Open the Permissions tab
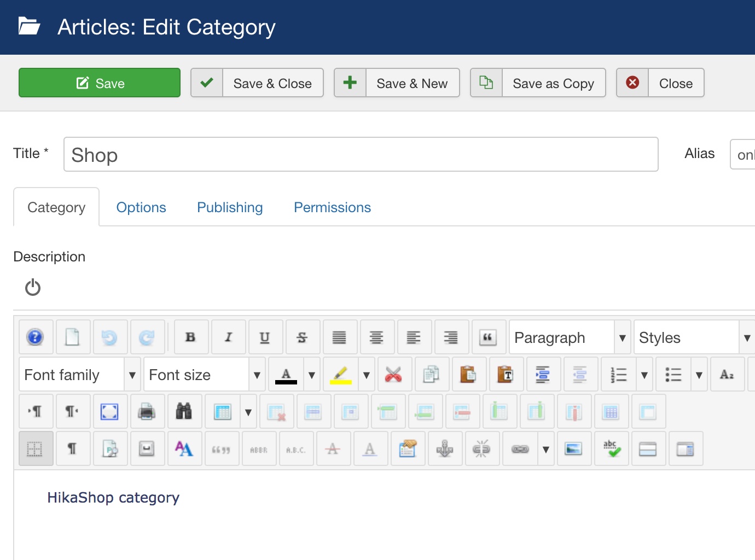This screenshot has height=560, width=755. 332,207
